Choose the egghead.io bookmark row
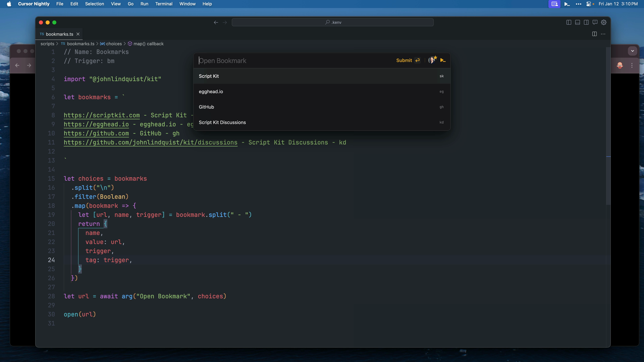Image resolution: width=644 pixels, height=362 pixels. coord(322,92)
